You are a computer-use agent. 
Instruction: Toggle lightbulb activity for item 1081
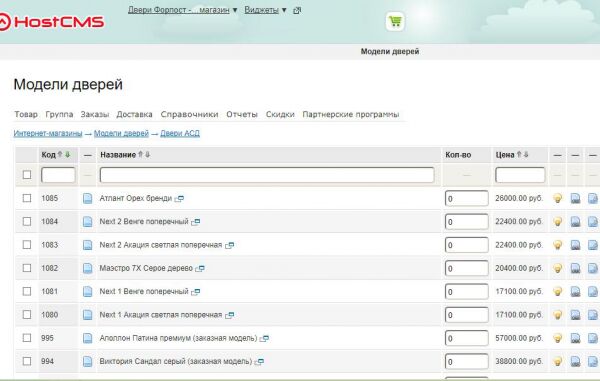click(558, 291)
